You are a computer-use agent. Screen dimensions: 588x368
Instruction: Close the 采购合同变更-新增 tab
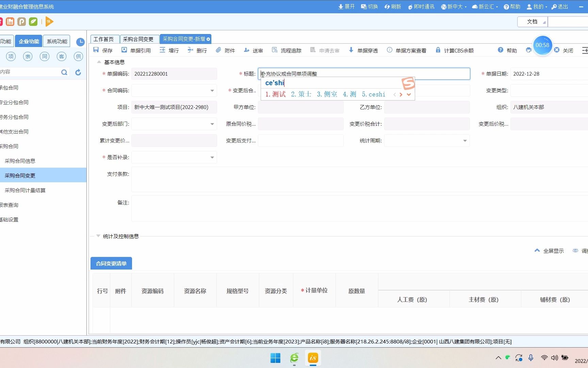click(208, 39)
